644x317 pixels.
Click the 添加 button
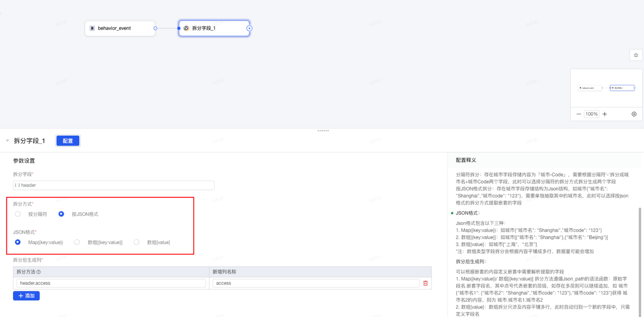pyautogui.click(x=26, y=296)
